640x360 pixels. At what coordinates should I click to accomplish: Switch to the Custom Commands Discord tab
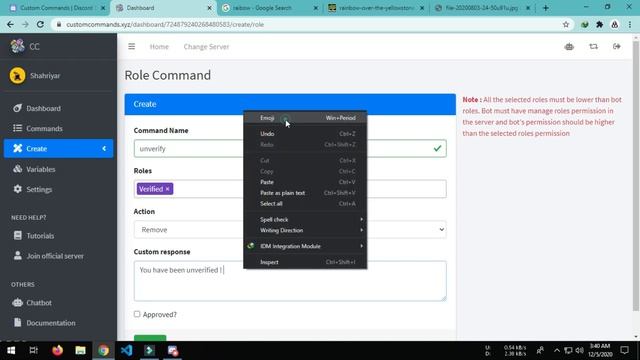[56, 8]
